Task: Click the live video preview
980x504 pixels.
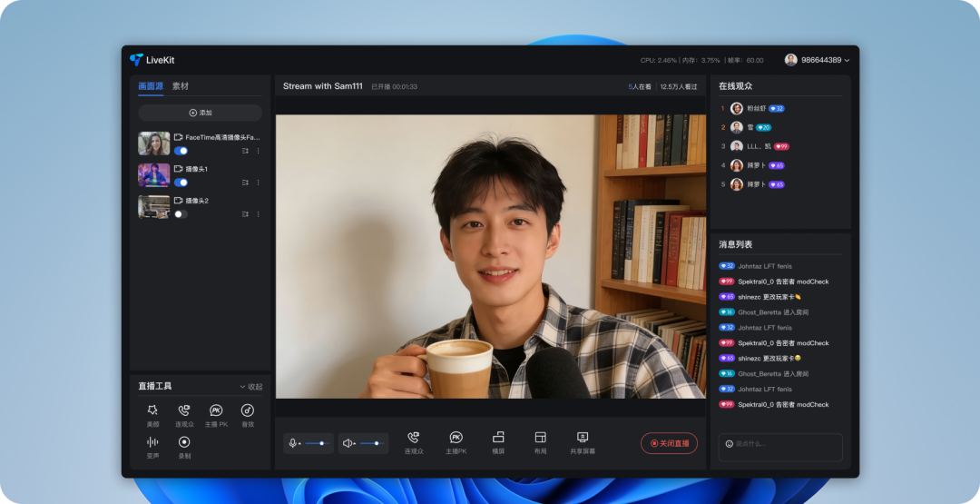Action: tap(491, 256)
